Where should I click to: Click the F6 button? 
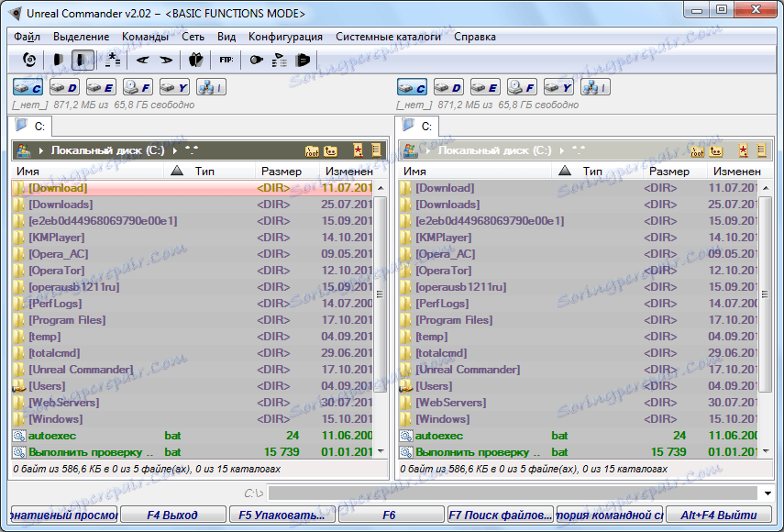[391, 515]
